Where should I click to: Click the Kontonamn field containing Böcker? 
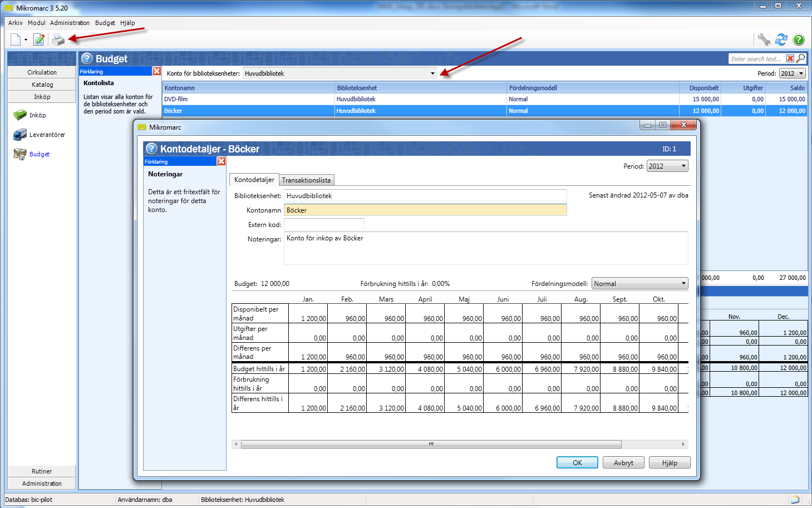(425, 210)
